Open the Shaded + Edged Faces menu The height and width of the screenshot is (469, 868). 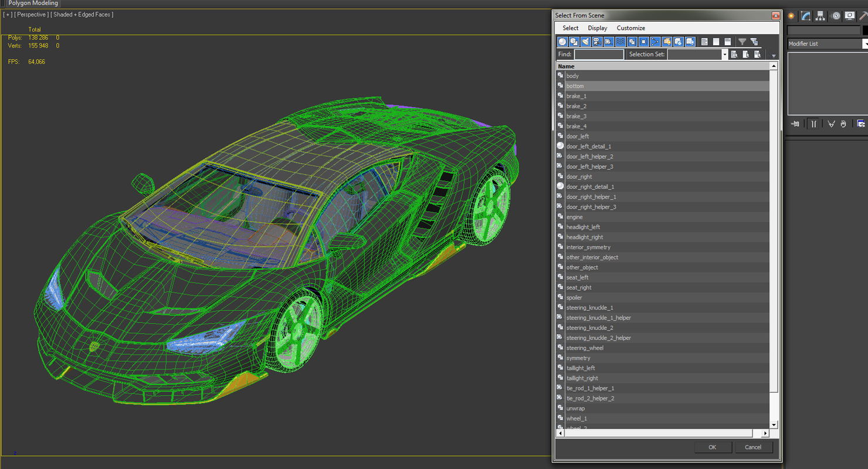click(x=82, y=15)
